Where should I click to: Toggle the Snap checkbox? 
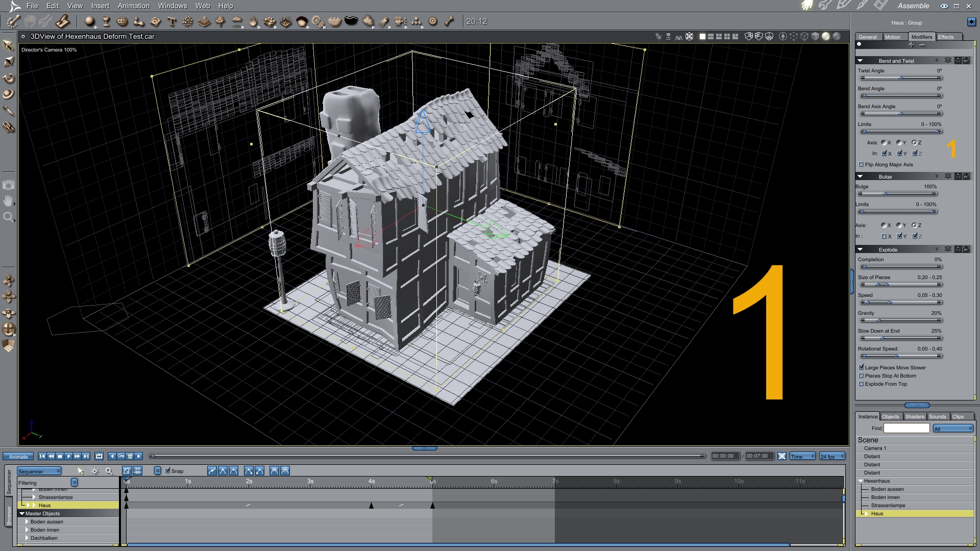[168, 471]
